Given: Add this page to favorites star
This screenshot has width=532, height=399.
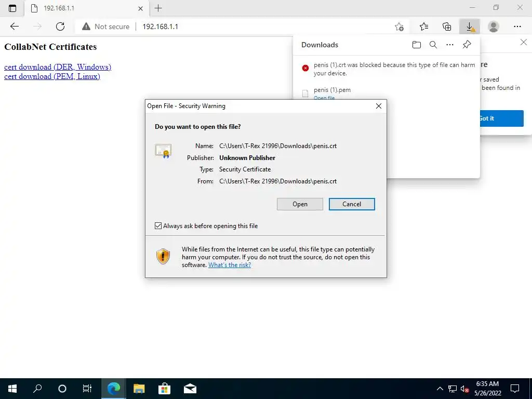Looking at the screenshot, I should 400,26.
